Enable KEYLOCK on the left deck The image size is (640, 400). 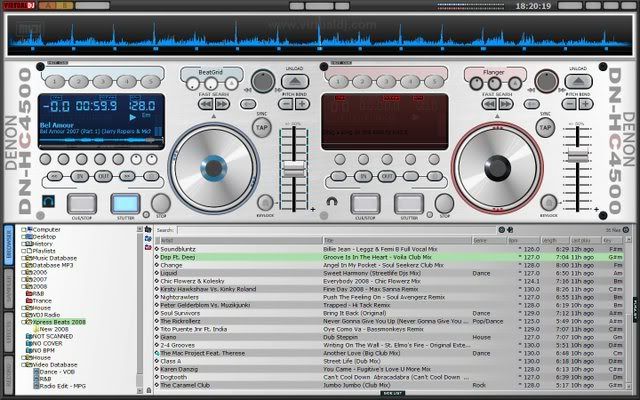pyautogui.click(x=265, y=202)
